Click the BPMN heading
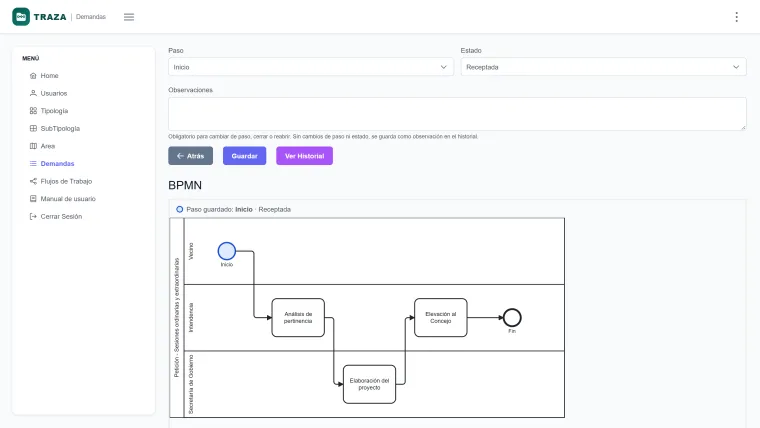Screen dimensions: 760x428 click(x=185, y=185)
